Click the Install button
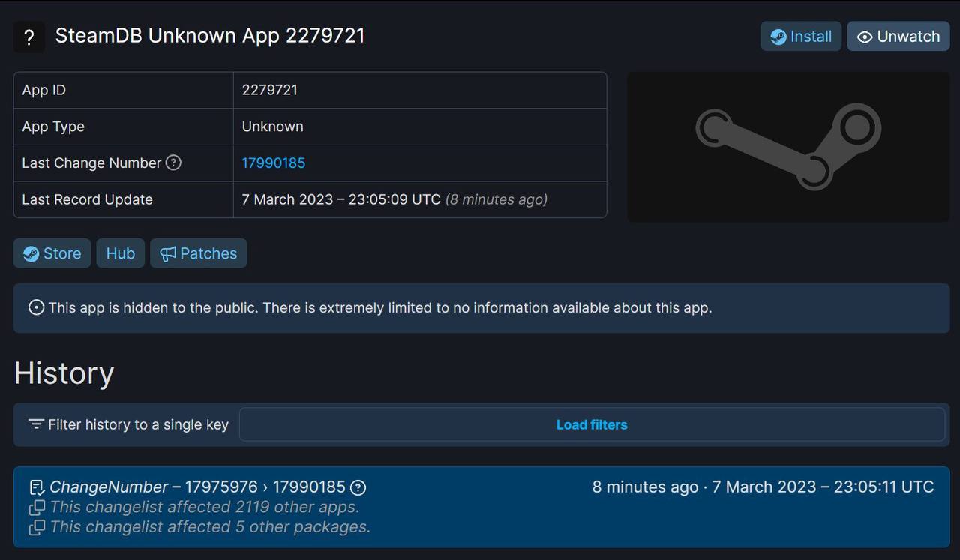The width and height of the screenshot is (960, 560). point(801,37)
